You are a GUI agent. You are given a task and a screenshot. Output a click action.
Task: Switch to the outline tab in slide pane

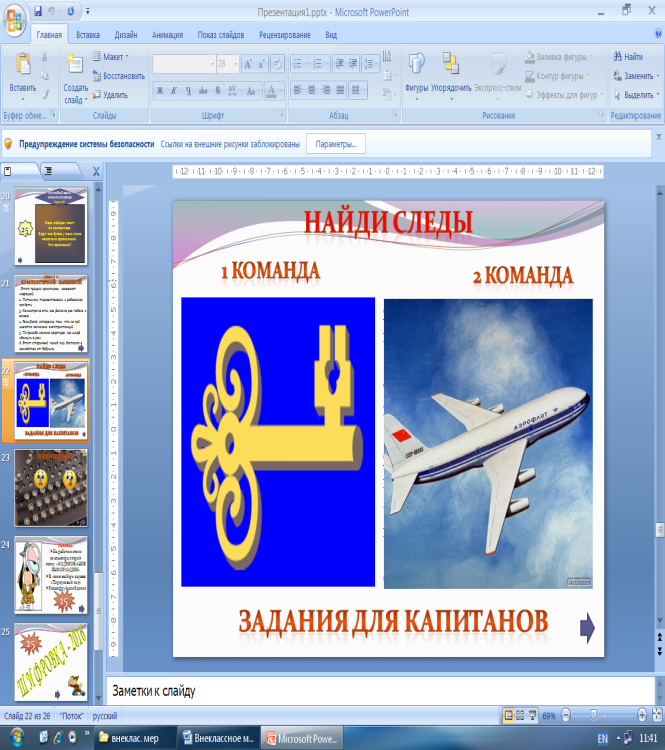point(49,171)
